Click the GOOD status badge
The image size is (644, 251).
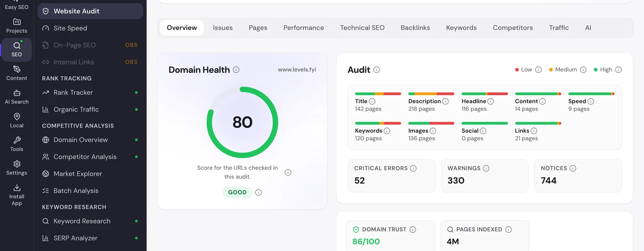point(237,192)
